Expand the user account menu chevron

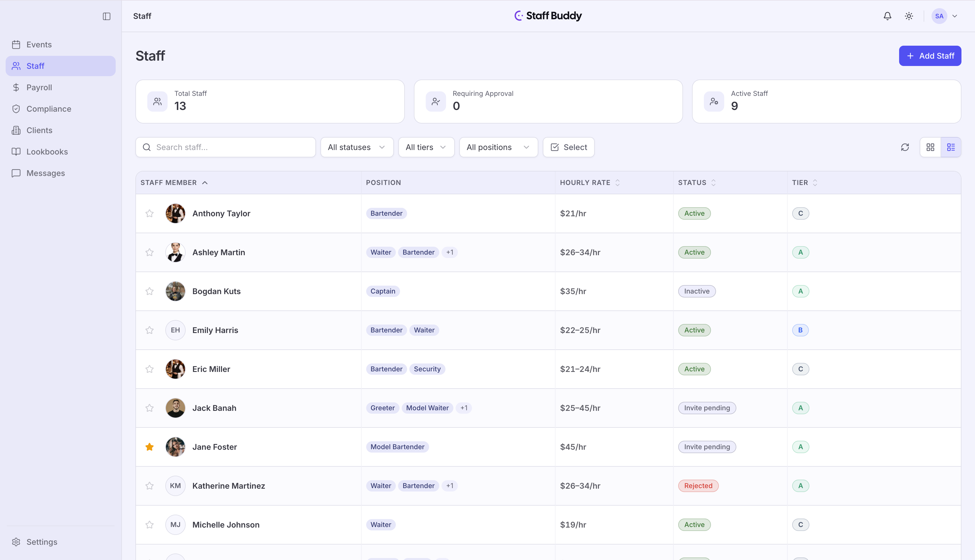955,16
